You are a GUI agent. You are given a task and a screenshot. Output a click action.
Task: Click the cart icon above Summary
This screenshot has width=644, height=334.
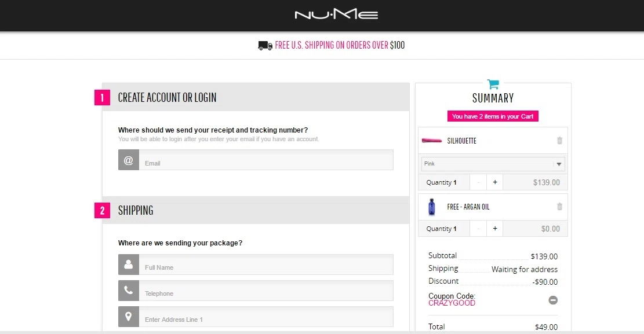click(493, 84)
